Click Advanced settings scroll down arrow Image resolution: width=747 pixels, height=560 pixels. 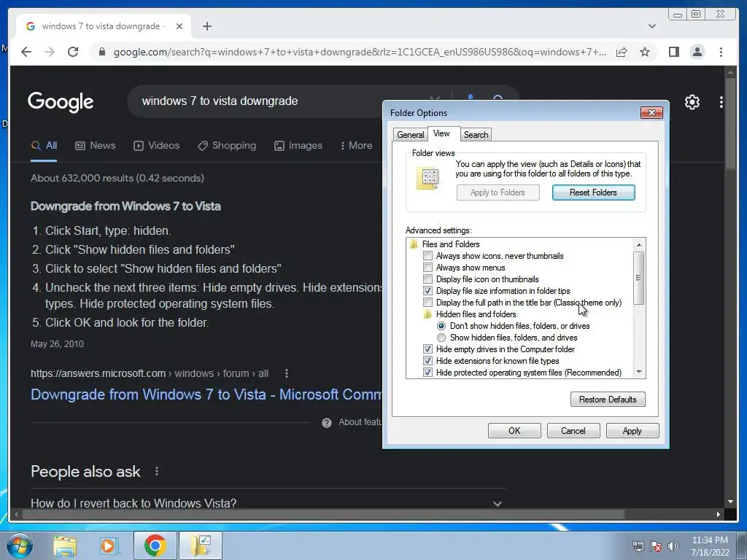point(639,372)
